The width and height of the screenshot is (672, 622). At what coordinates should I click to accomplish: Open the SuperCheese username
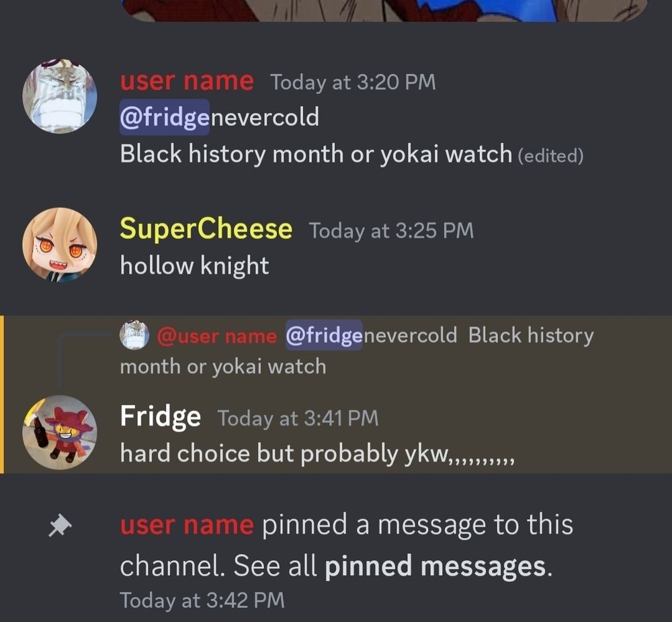point(206,229)
